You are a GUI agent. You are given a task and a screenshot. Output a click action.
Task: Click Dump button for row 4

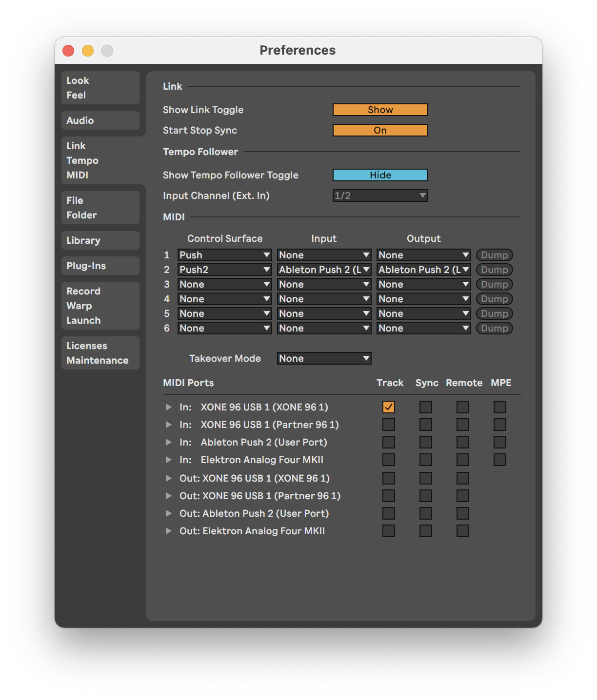[x=495, y=299]
